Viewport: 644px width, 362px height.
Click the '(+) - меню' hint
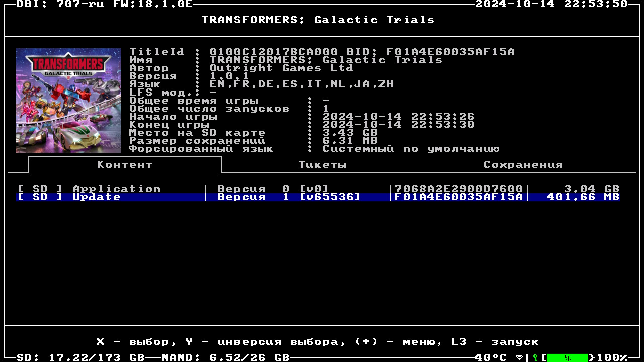(x=398, y=342)
